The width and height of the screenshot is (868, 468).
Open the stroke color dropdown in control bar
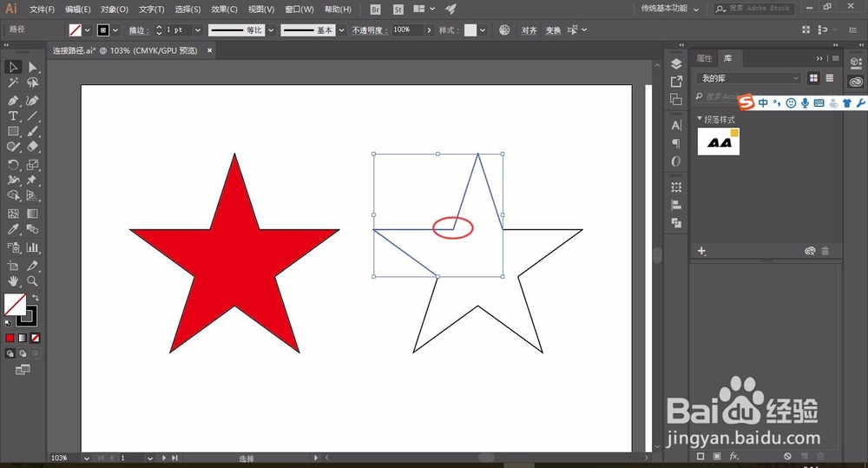point(115,30)
